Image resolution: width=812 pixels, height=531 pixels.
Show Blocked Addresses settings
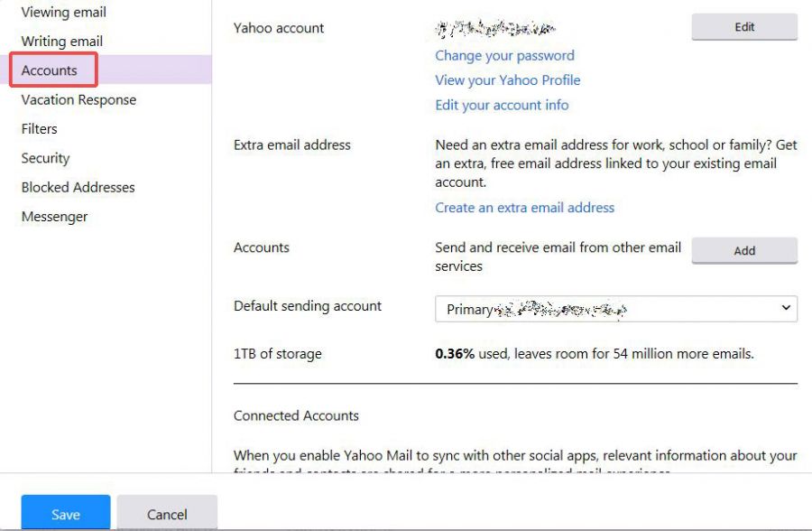tap(78, 187)
